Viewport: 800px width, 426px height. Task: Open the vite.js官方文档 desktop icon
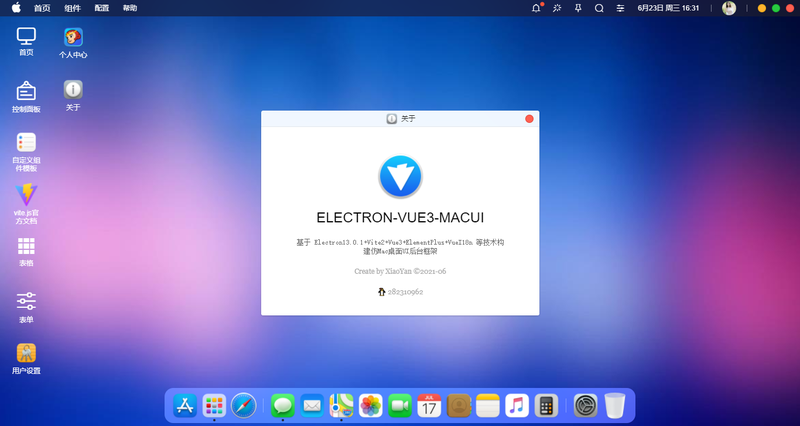[x=26, y=204]
